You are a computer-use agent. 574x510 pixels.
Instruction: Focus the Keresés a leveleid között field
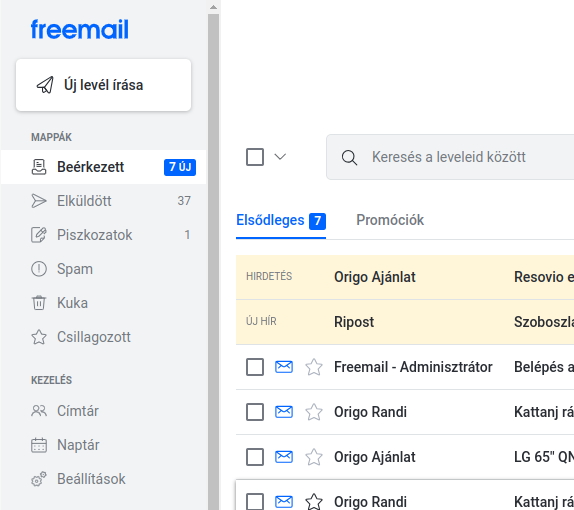click(x=450, y=157)
